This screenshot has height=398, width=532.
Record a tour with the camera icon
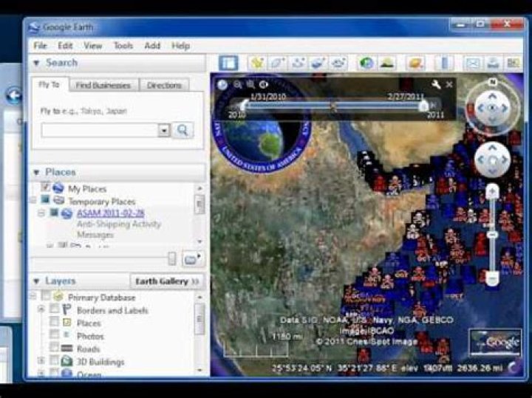[338, 63]
